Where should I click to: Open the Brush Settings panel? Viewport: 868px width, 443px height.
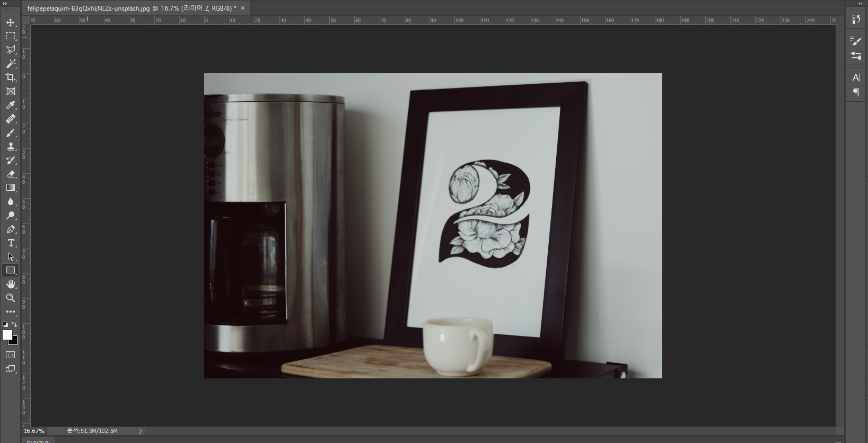(x=856, y=41)
